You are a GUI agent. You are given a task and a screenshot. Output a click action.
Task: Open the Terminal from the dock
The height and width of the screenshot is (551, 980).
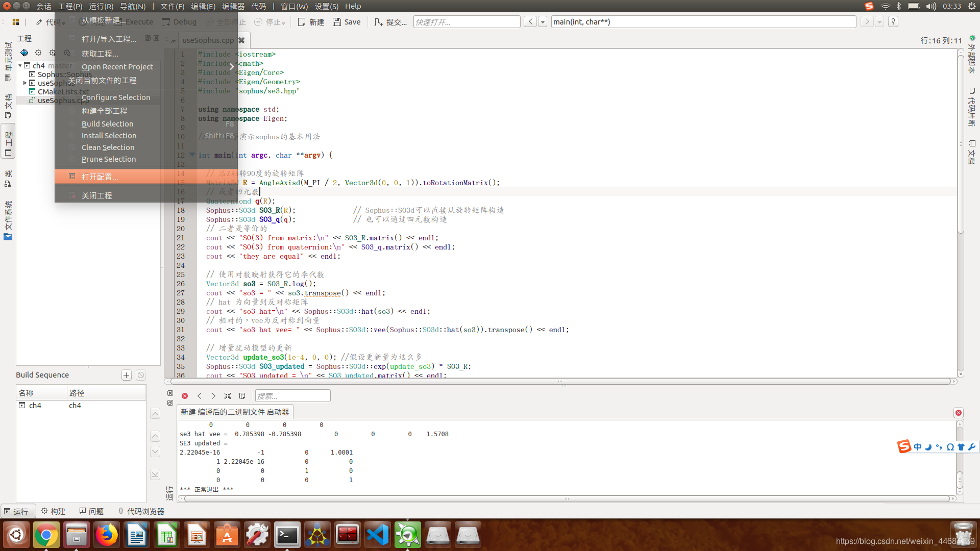(x=287, y=535)
